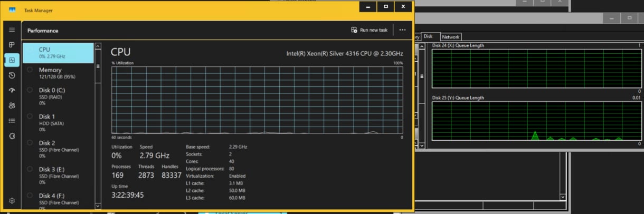The height and width of the screenshot is (214, 644).
Task: Select Disk 4 (F:) item
Action: coord(58,200)
